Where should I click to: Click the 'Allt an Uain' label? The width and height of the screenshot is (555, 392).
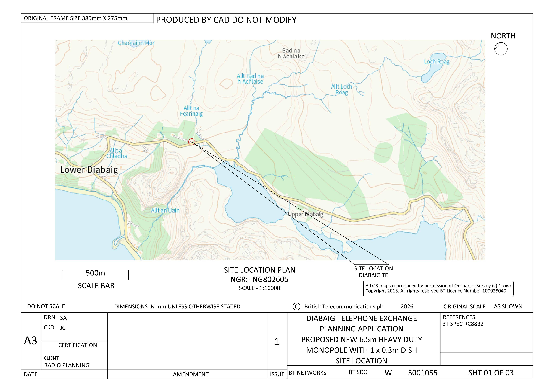tap(165, 210)
